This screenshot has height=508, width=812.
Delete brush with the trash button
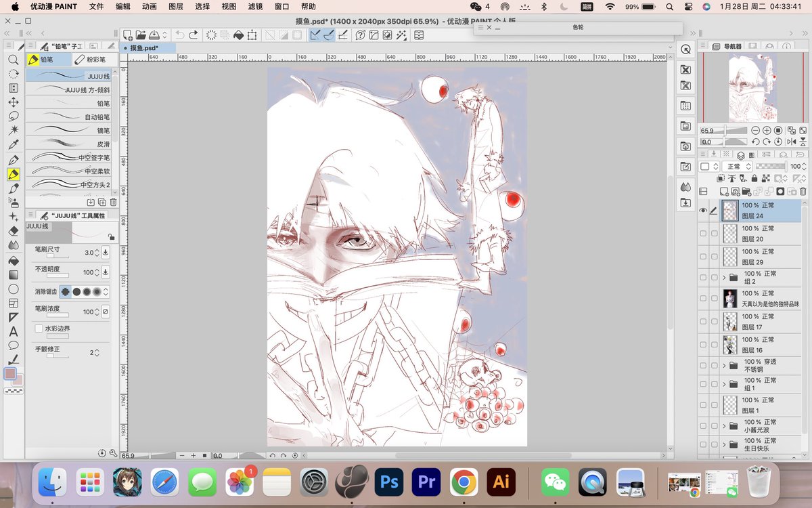coord(113,202)
